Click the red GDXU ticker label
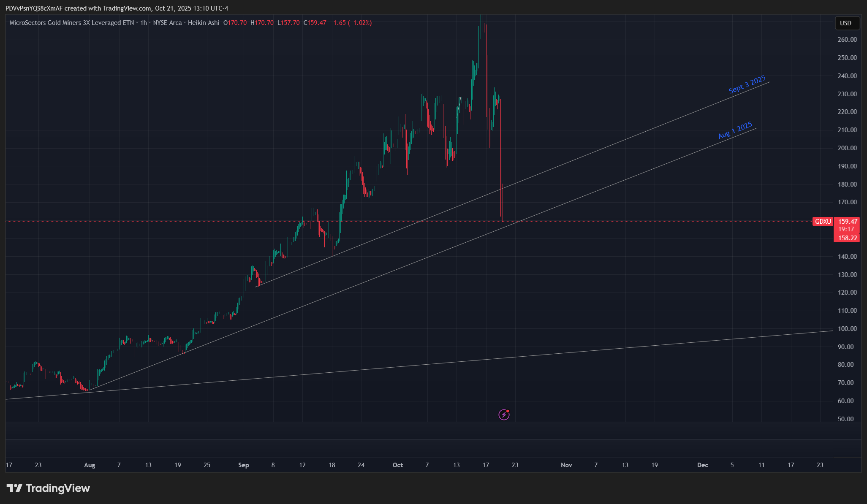The image size is (867, 504). coord(823,222)
